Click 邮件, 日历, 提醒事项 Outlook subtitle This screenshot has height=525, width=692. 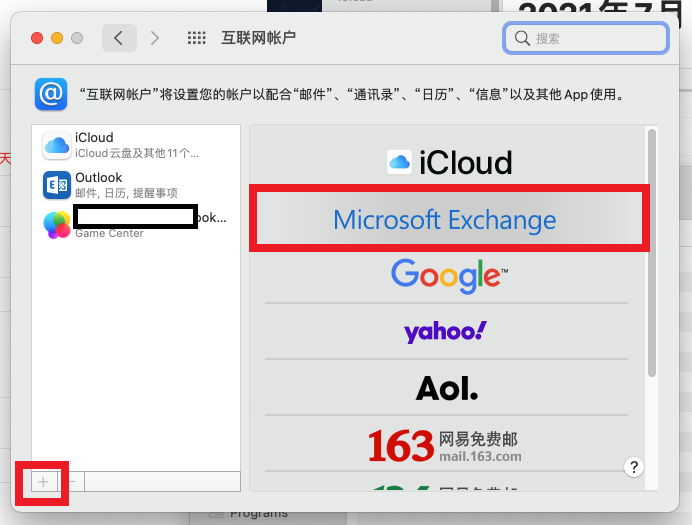pos(126,193)
